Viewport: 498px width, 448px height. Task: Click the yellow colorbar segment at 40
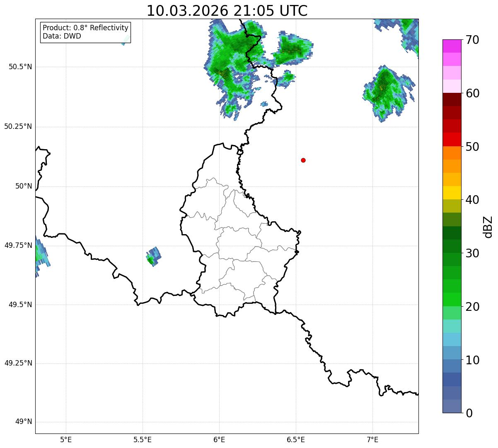coord(452,193)
